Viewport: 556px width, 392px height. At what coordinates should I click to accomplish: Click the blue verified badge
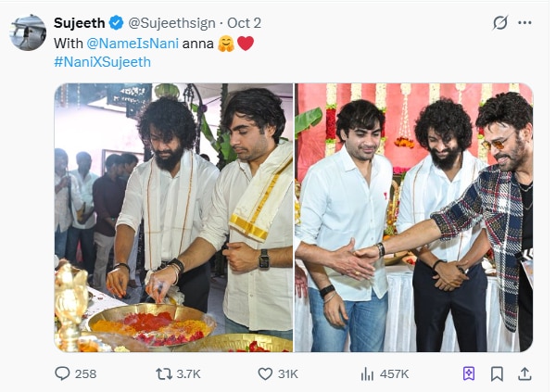(x=116, y=21)
